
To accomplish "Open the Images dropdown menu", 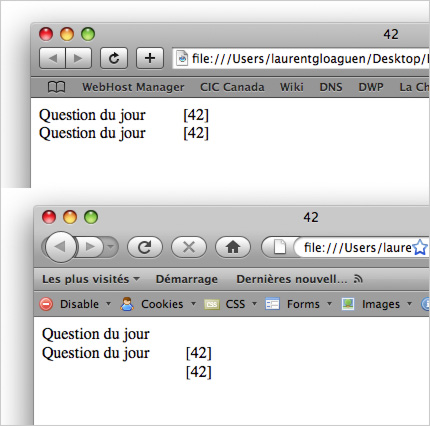I will coord(409,304).
